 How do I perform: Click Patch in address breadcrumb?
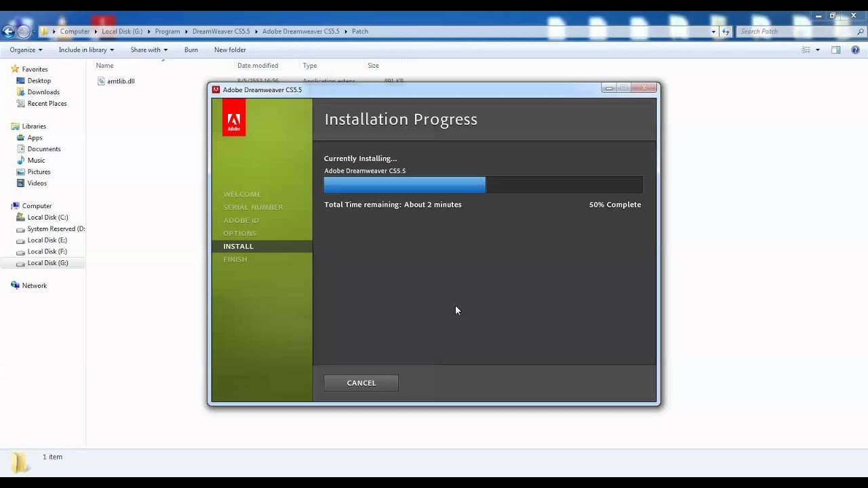coord(360,31)
